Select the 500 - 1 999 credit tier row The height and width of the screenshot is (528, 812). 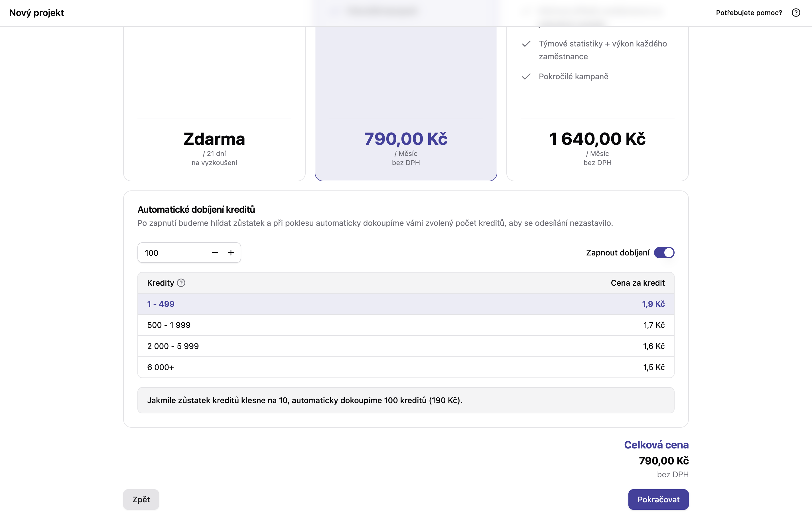point(406,325)
